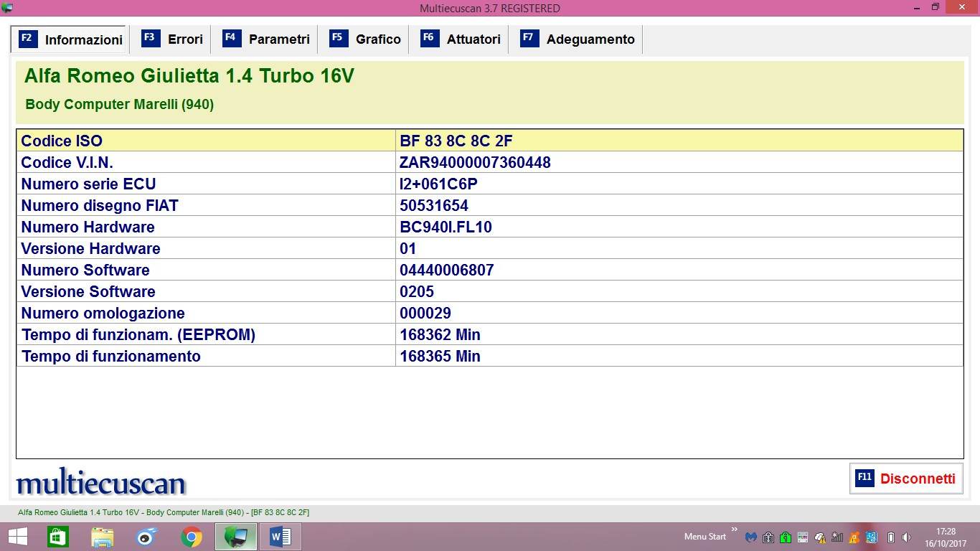Select the Numero Hardware label

pyautogui.click(x=88, y=227)
